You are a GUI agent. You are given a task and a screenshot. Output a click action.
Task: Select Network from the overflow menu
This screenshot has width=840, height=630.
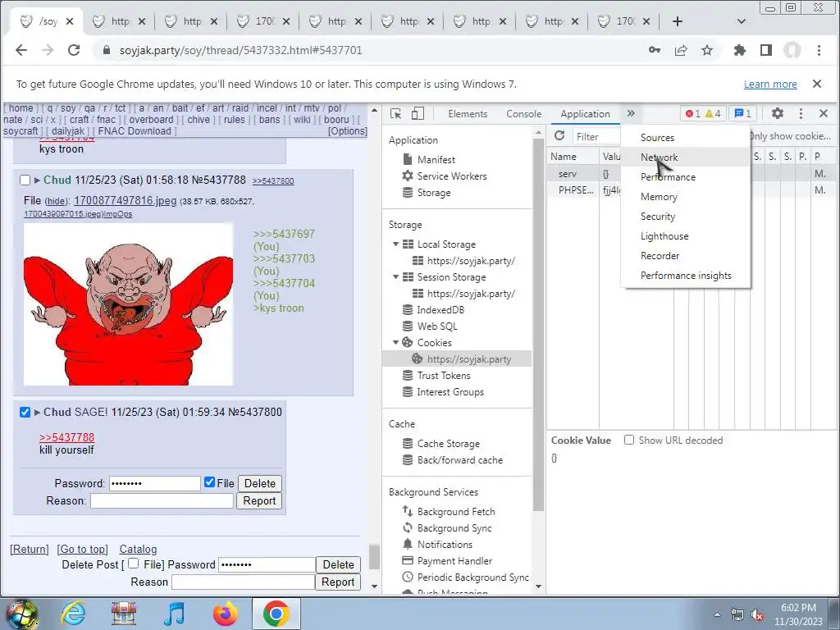coord(685,157)
